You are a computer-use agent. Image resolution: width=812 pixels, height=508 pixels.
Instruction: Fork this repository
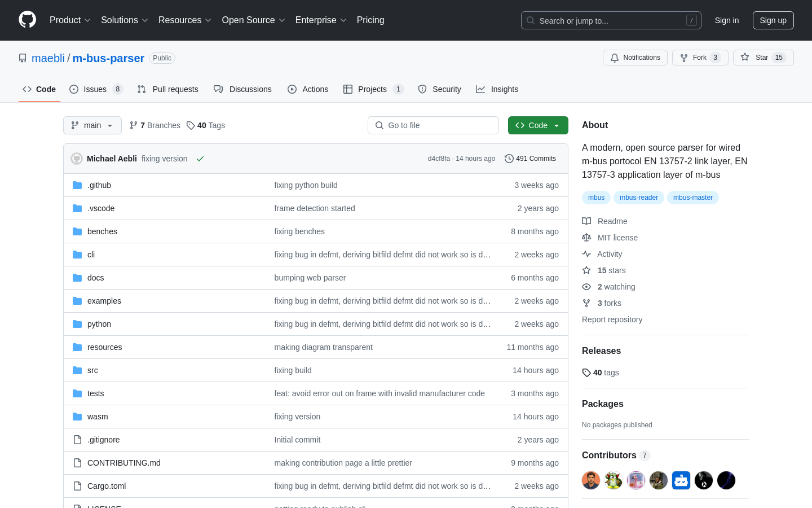(x=700, y=58)
